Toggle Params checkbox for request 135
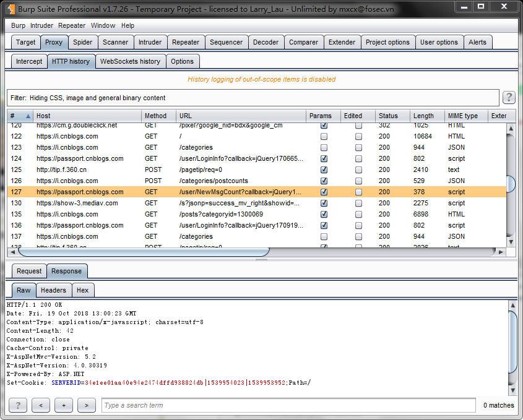Image resolution: width=523 pixels, height=420 pixels. 324,215
